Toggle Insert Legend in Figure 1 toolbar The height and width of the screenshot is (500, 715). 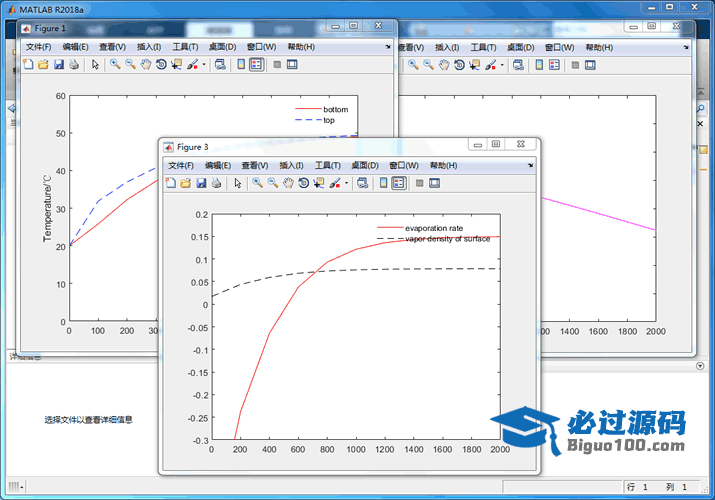tap(257, 65)
